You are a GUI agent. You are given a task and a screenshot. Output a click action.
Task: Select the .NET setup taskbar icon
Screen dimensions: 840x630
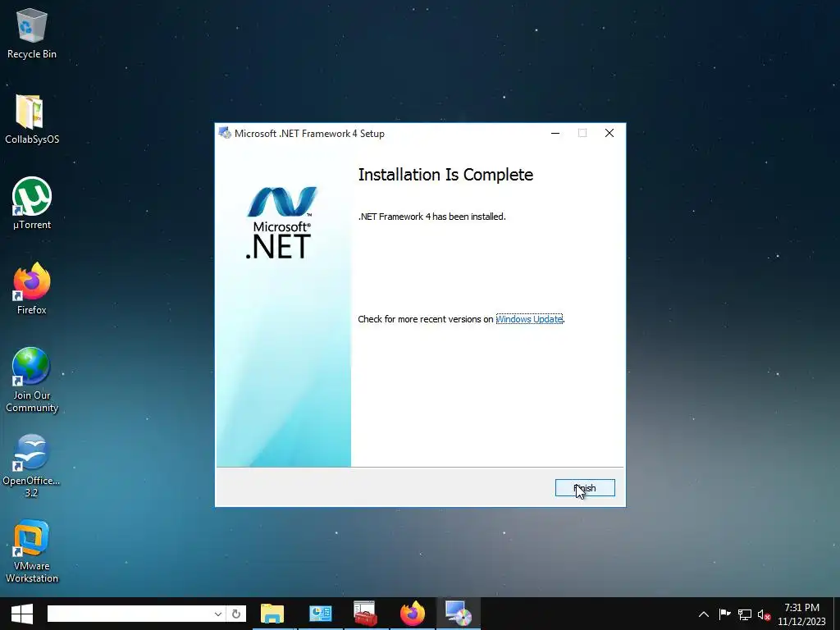tap(459, 614)
